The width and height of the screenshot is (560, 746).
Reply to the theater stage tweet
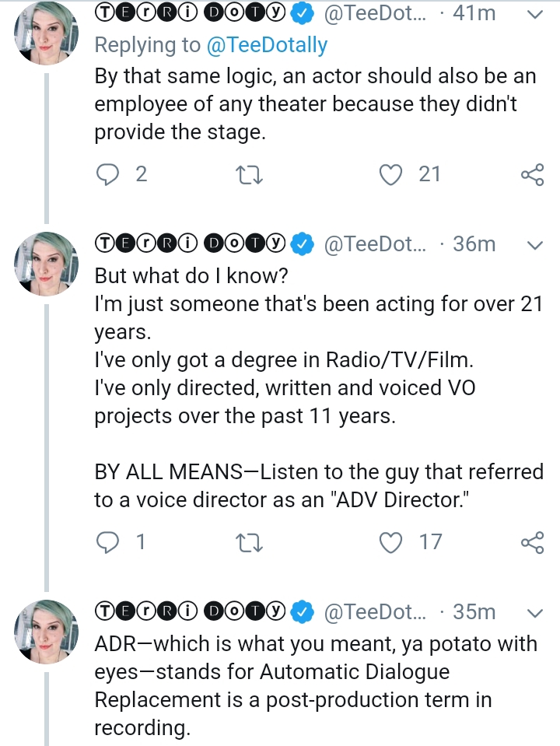[107, 175]
